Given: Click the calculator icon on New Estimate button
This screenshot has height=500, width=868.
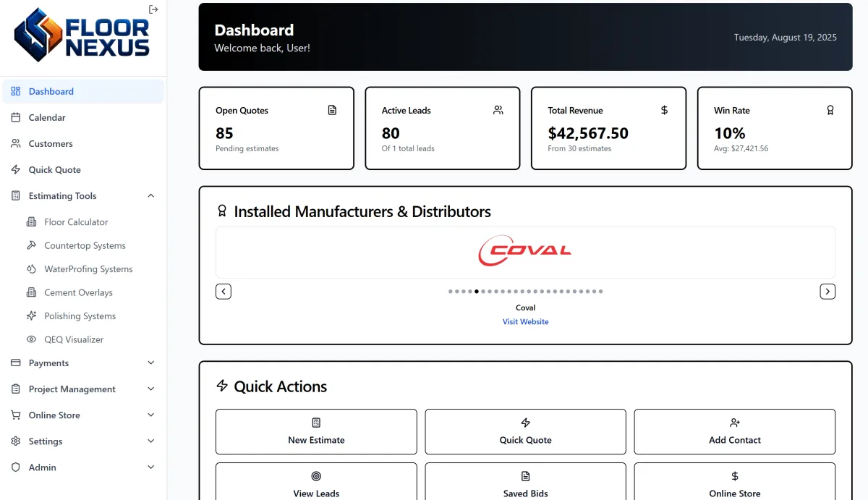Looking at the screenshot, I should (316, 423).
